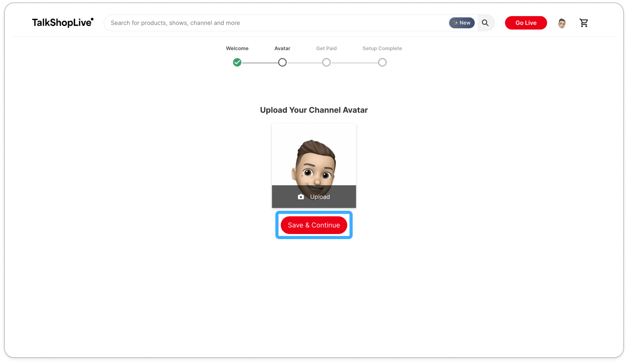Screen dimensions: 628x364
Task: Click the TalkShopLive logo
Action: [x=63, y=22]
